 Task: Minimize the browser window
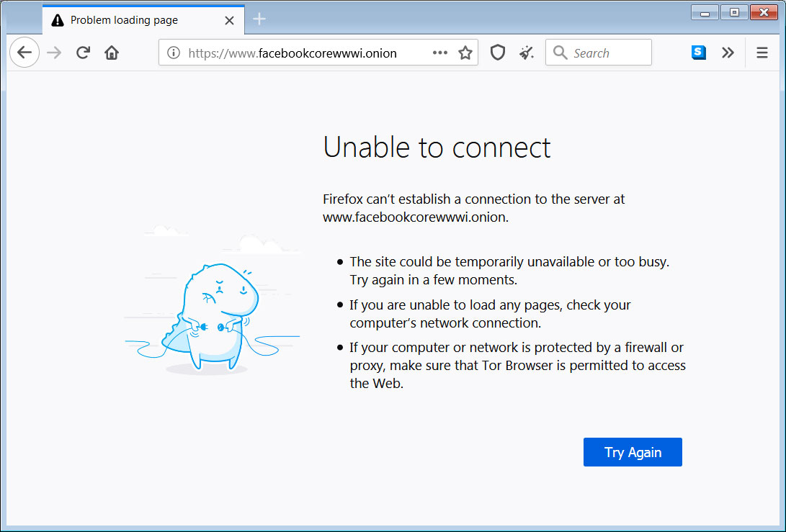click(x=705, y=12)
